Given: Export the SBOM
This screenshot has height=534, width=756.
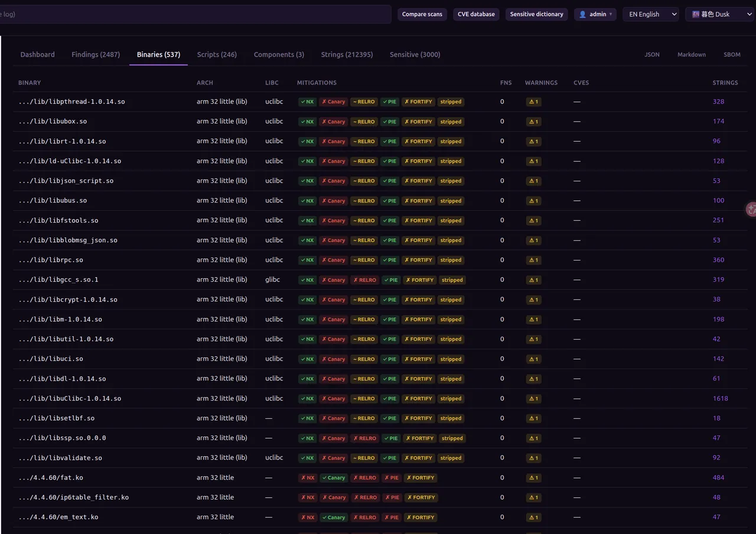Looking at the screenshot, I should pyautogui.click(x=732, y=54).
